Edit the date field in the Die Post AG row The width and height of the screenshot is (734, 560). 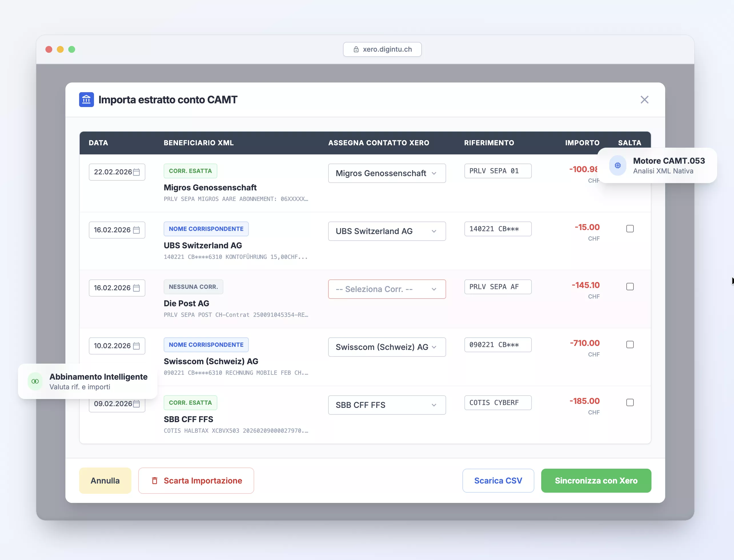tap(117, 288)
